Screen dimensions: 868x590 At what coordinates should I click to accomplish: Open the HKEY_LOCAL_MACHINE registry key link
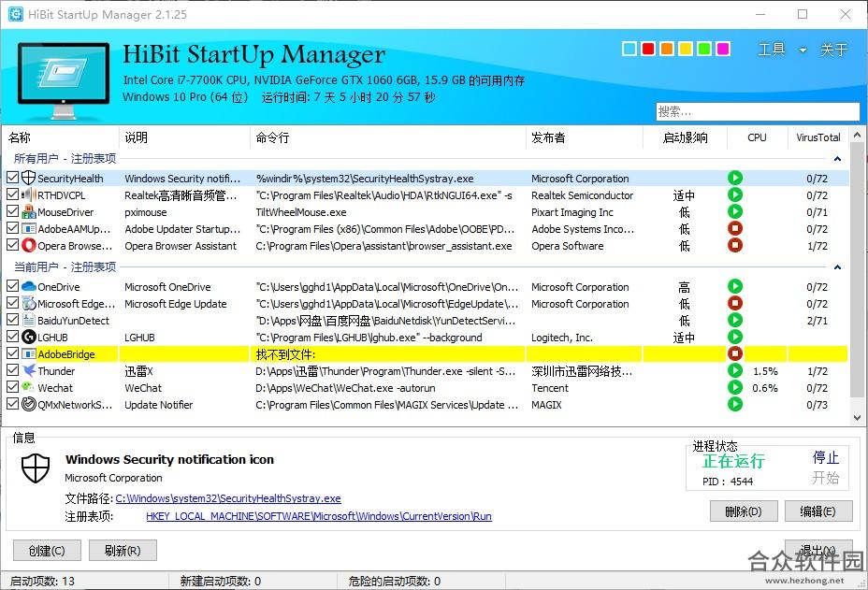pyautogui.click(x=319, y=516)
